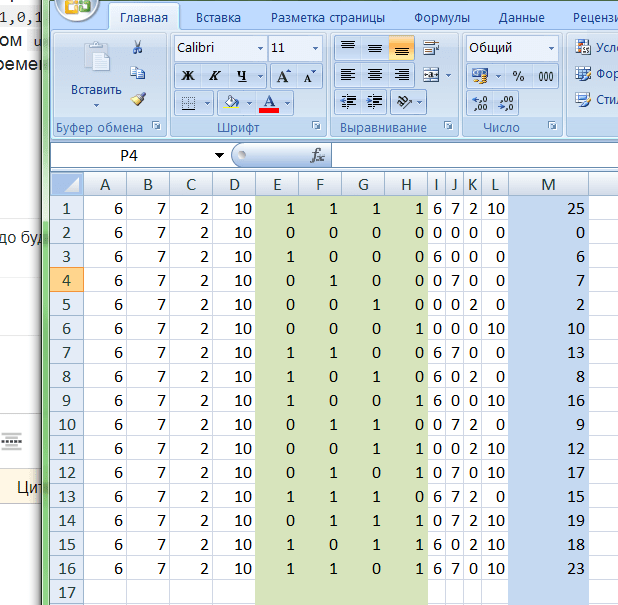
Task: Enable wrap text icon
Action: (x=431, y=48)
